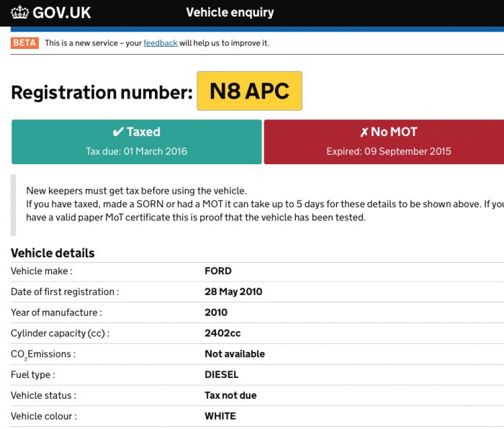Click the orange BETA badge
The height and width of the screenshot is (429, 504).
tap(24, 42)
